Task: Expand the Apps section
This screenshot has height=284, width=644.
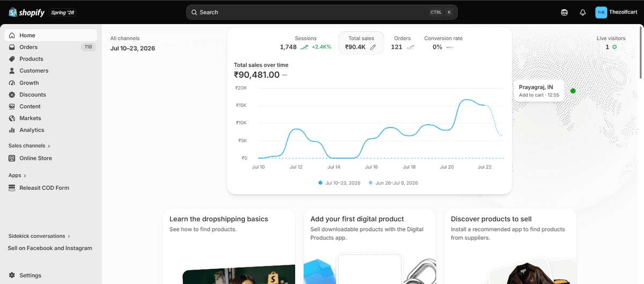Action: 17,175
